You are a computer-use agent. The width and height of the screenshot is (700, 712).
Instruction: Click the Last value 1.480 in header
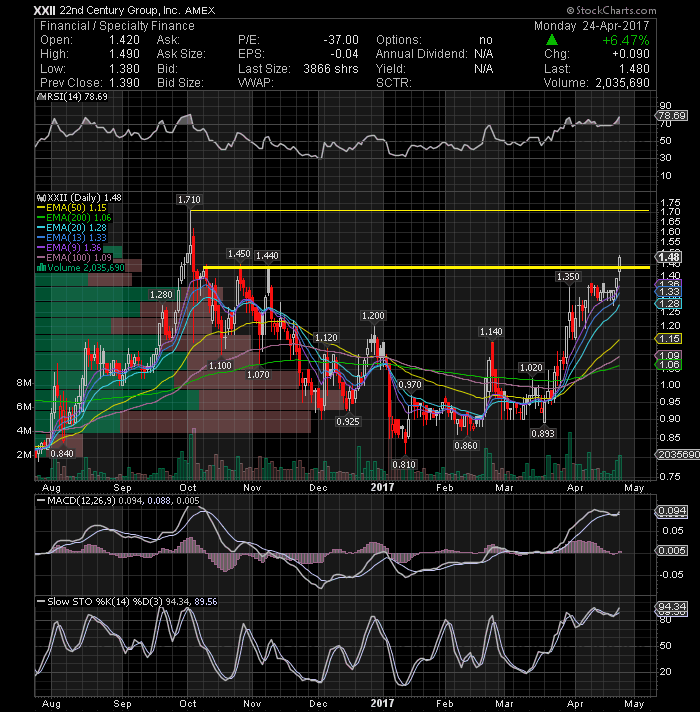point(634,69)
